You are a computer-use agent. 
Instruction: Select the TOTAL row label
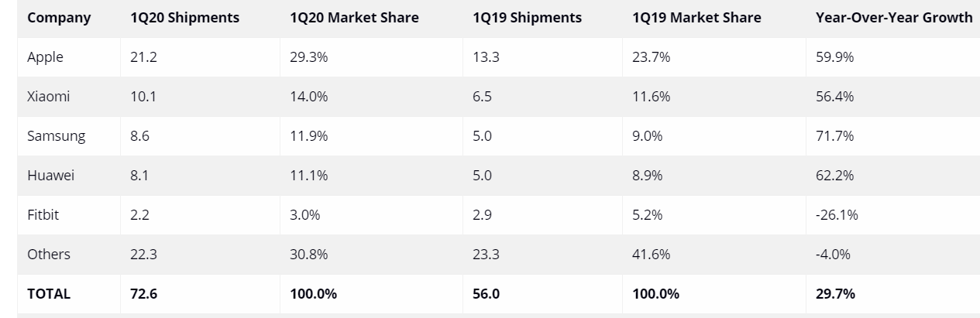pos(48,294)
